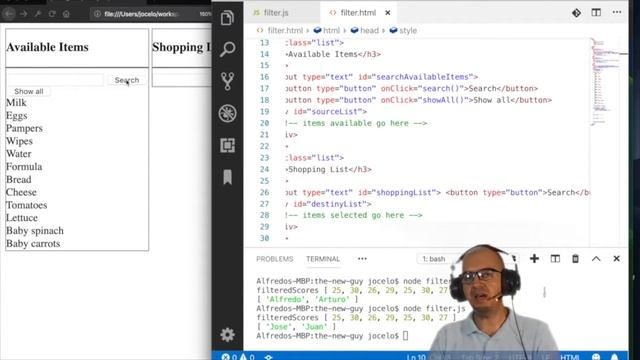Viewport: 640px width, 360px height.
Task: Close the filter.html editor tab
Action: click(x=388, y=13)
